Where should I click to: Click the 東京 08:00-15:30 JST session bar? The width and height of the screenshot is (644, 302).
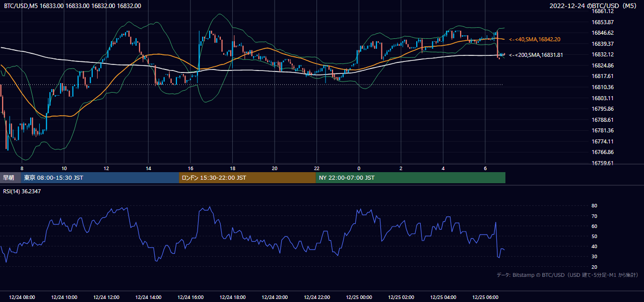tap(100, 178)
